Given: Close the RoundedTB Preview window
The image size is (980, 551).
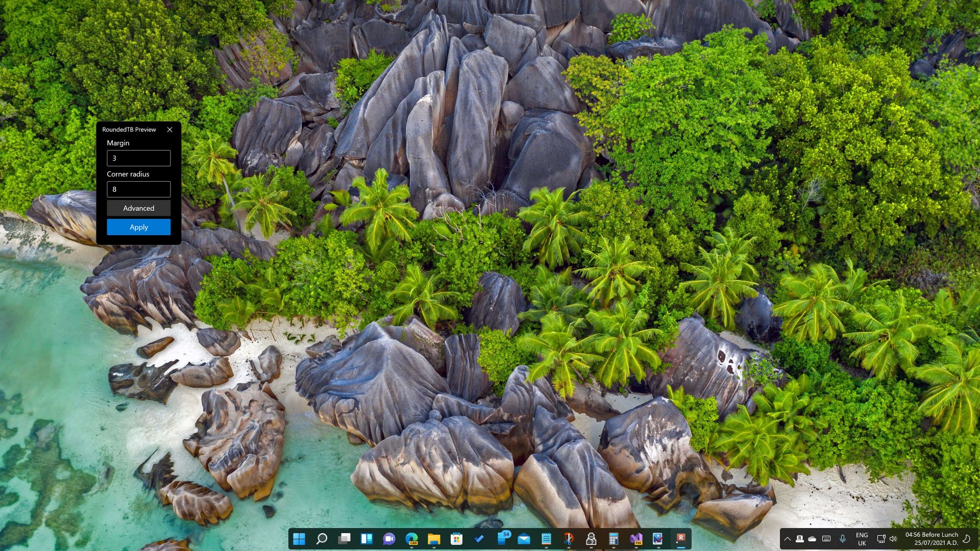Looking at the screenshot, I should click(169, 130).
